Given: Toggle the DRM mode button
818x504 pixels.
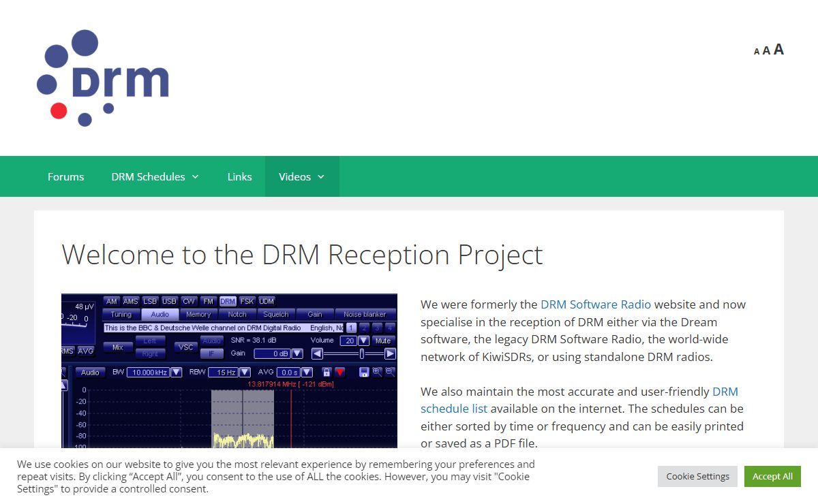Looking at the screenshot, I should click(228, 301).
